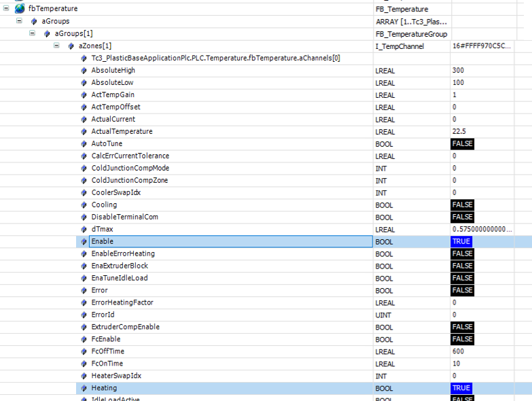Click the icon beside ColdJunctionCompZone
532x401 pixels.
[84, 181]
